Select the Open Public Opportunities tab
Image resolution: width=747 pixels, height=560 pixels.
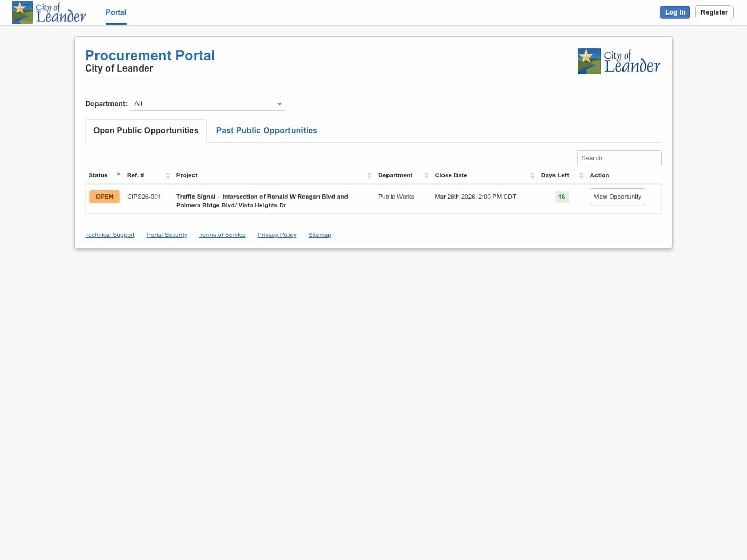click(x=145, y=130)
